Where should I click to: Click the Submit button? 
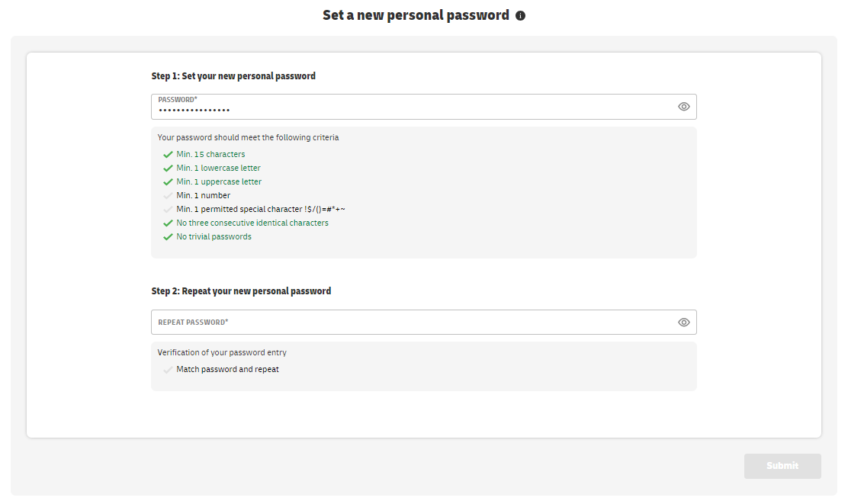[x=782, y=466]
